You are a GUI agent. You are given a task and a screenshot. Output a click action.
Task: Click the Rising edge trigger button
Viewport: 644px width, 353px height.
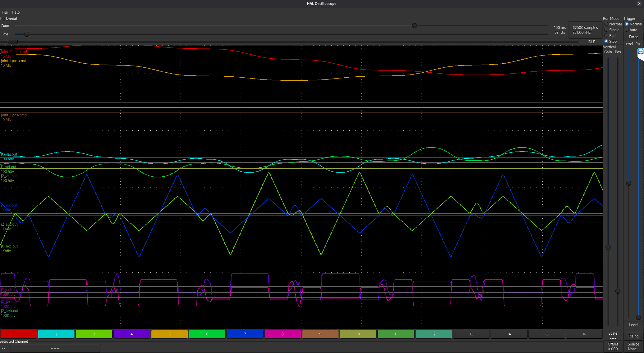pos(633,336)
